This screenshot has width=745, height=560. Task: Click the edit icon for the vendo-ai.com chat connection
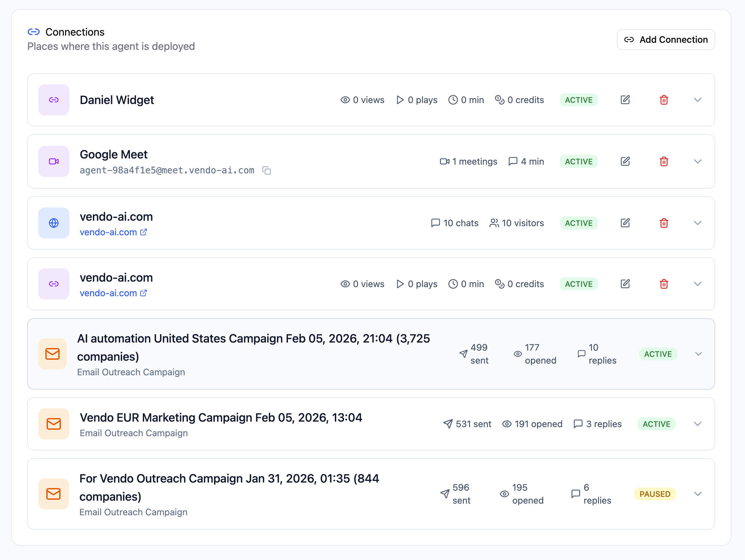(x=625, y=223)
